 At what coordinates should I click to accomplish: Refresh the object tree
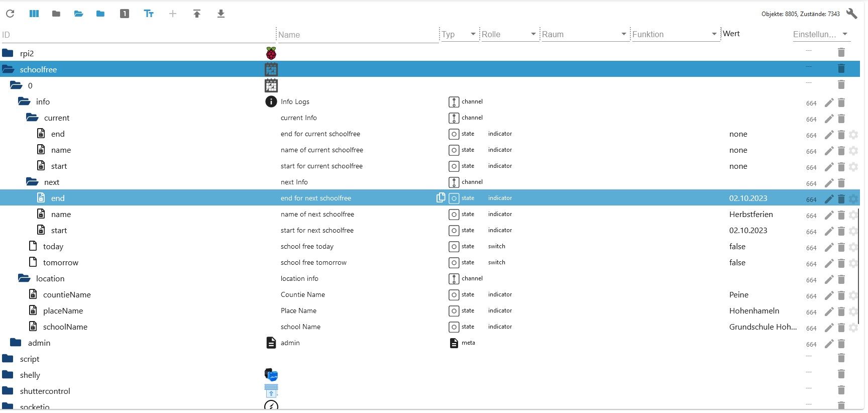coord(10,14)
